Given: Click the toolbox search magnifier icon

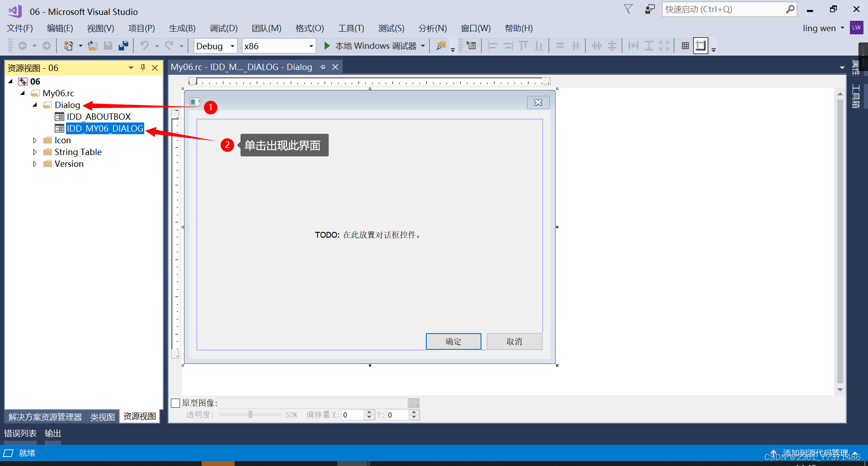Looking at the screenshot, I should tap(441, 46).
